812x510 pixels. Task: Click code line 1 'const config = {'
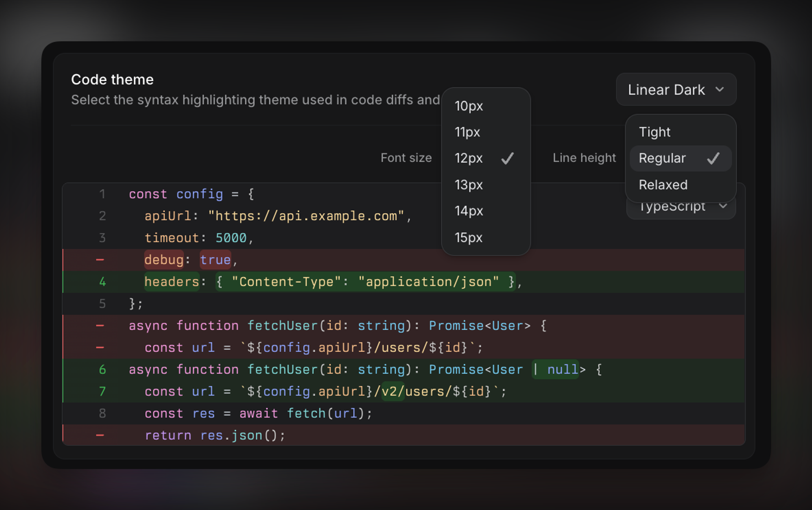(x=191, y=194)
